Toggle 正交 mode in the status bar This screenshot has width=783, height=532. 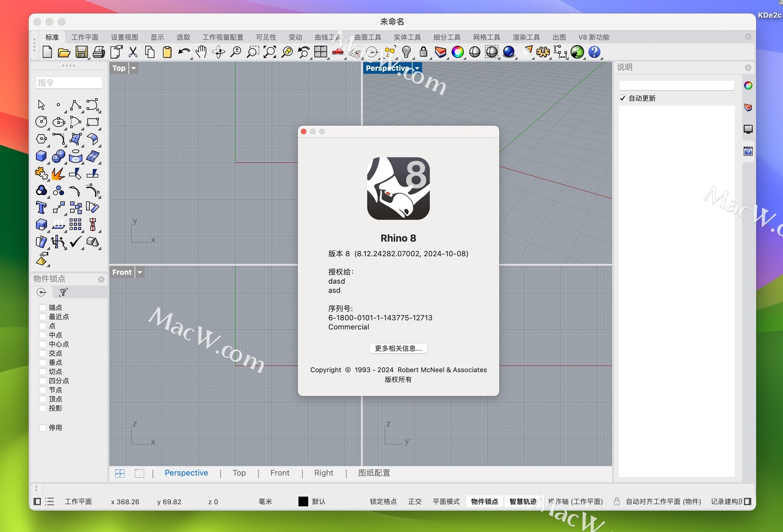[415, 501]
